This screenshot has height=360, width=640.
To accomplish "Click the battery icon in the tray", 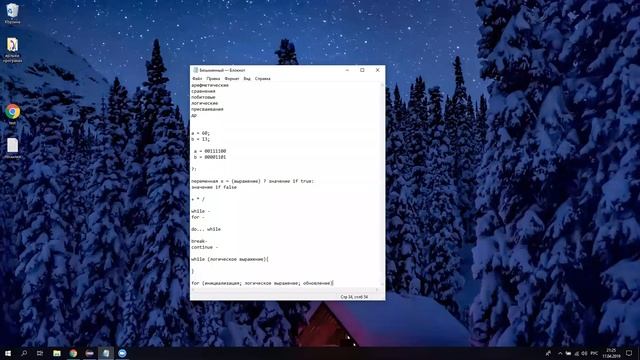I will point(568,353).
